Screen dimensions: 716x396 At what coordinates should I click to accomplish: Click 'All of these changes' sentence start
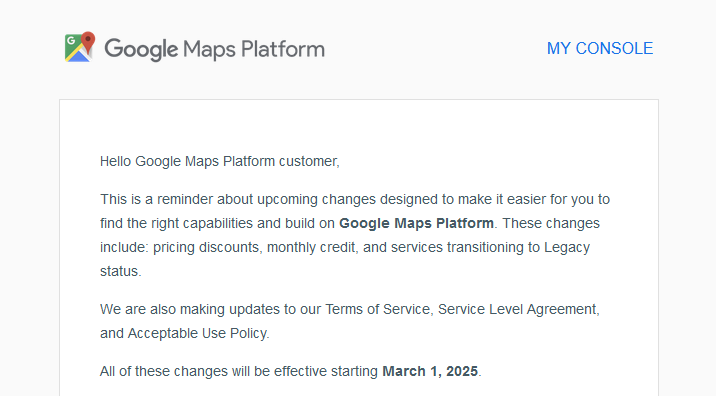[163, 371]
